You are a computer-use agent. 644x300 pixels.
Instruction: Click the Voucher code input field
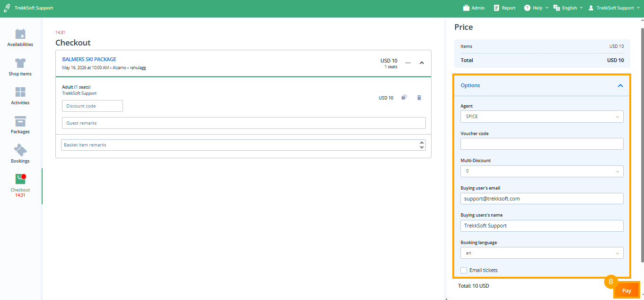pos(542,144)
